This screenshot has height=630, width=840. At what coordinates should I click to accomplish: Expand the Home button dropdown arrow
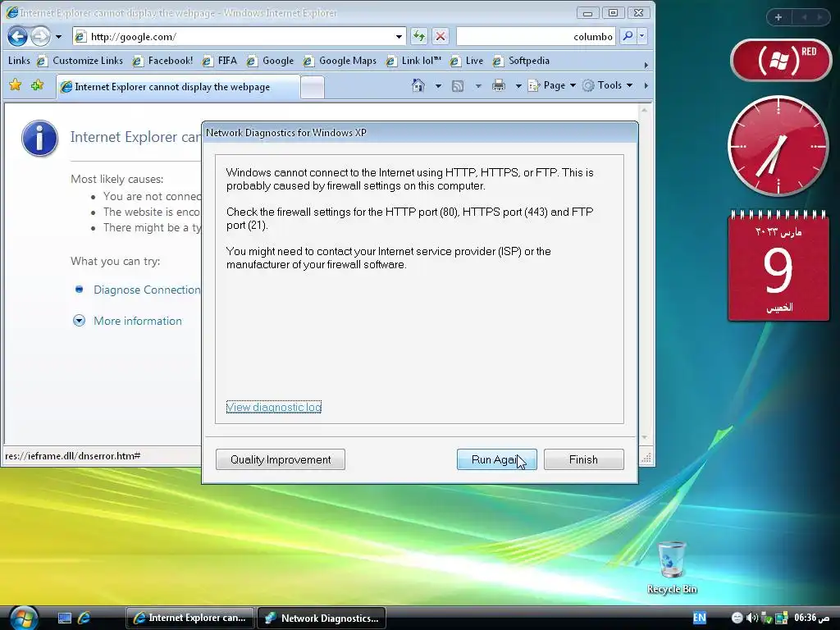[438, 85]
